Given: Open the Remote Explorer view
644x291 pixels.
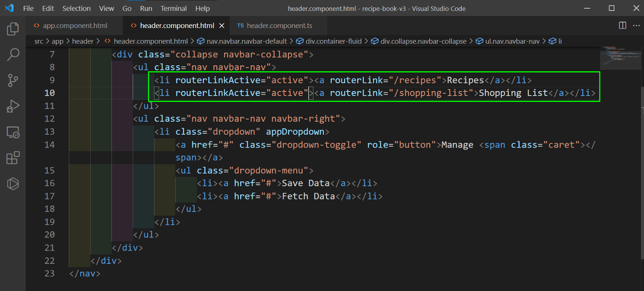Looking at the screenshot, I should [x=13, y=133].
